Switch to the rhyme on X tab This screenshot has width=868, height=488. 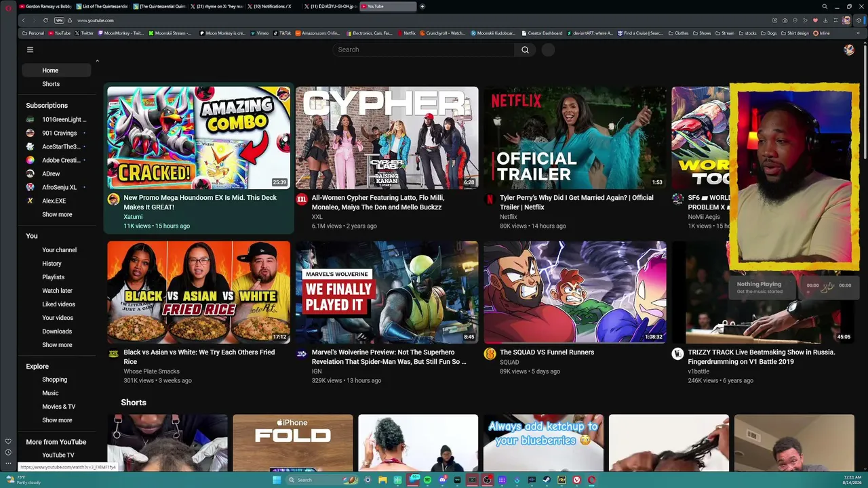click(216, 6)
